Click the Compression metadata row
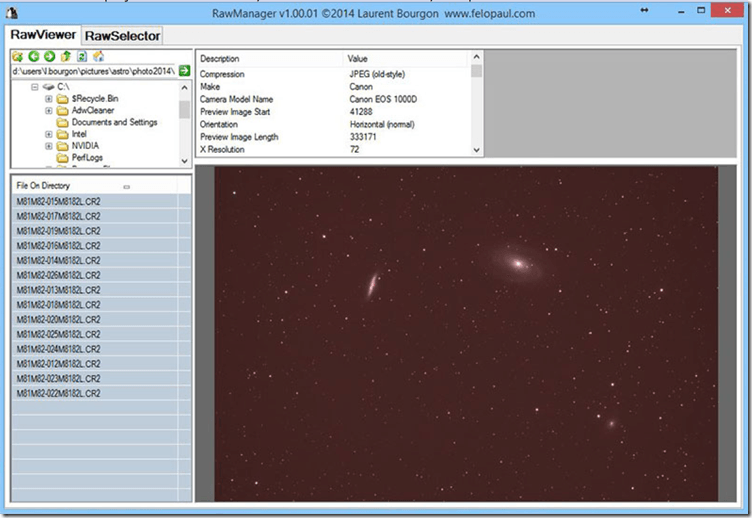 (334, 74)
